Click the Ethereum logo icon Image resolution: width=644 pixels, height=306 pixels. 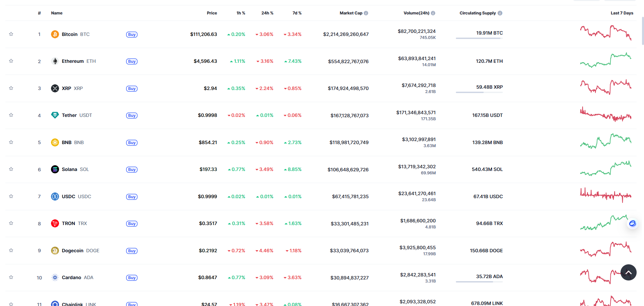point(55,61)
